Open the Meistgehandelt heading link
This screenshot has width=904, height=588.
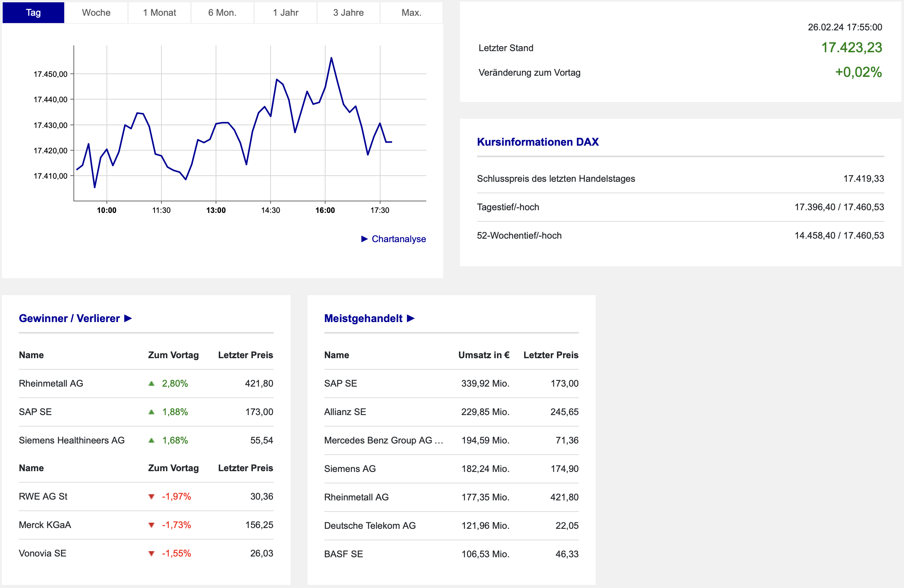pos(363,319)
